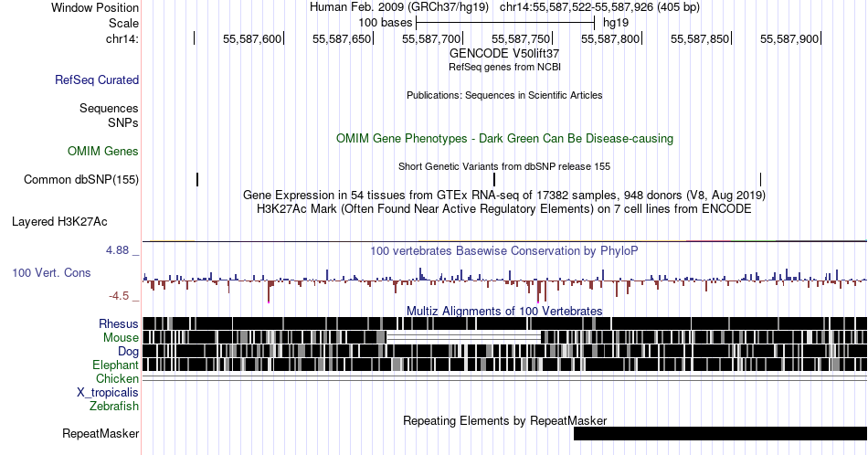Click the 100 bases scale bar
The image size is (868, 455).
[505, 23]
